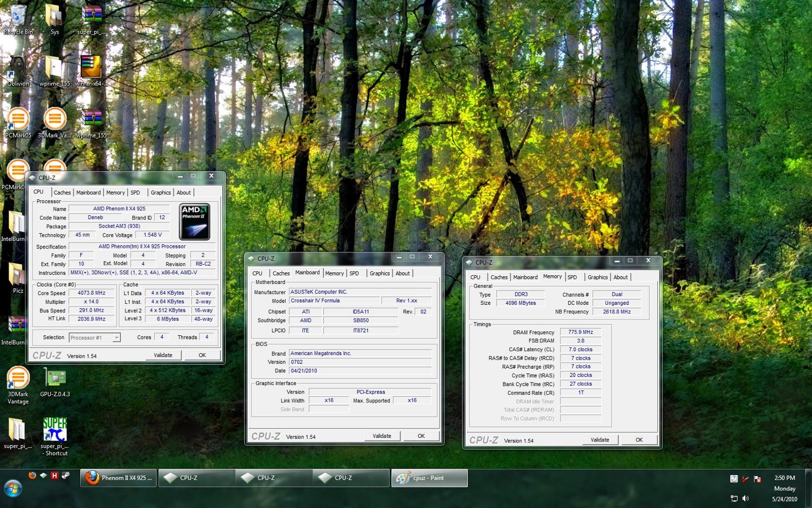Click the white round system tray icon

click(734, 479)
